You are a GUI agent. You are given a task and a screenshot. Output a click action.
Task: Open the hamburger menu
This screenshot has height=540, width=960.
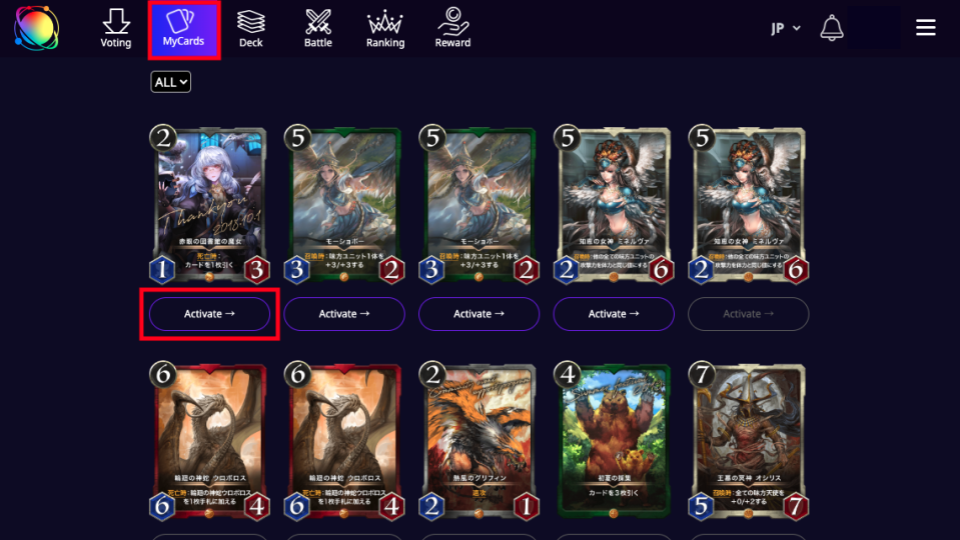click(925, 28)
